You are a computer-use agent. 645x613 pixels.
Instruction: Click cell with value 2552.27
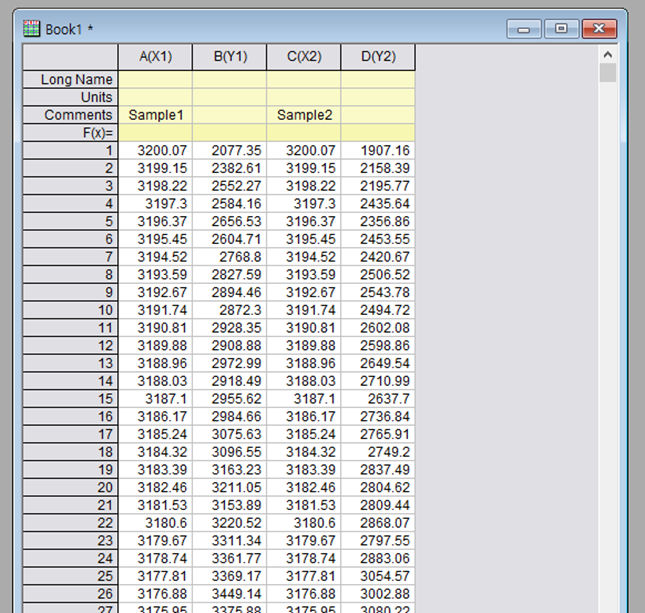(x=230, y=186)
